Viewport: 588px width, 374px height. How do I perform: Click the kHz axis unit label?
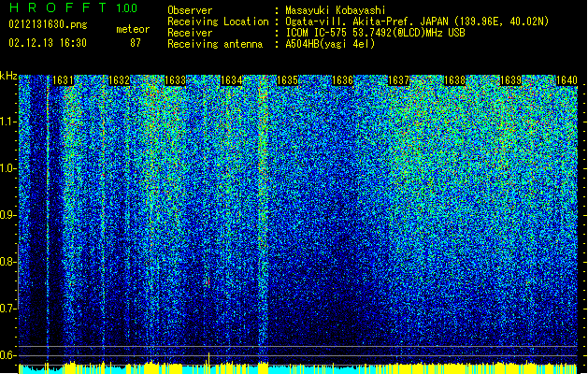point(8,76)
